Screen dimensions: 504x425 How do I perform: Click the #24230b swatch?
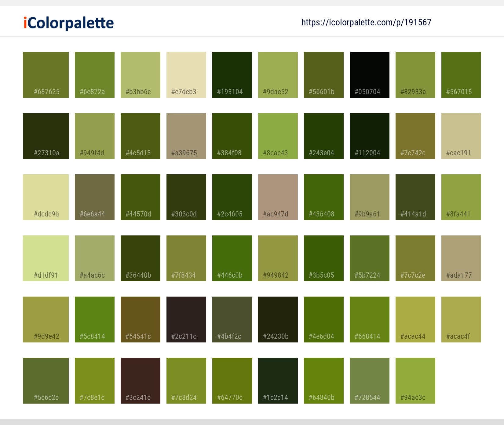coord(278,320)
